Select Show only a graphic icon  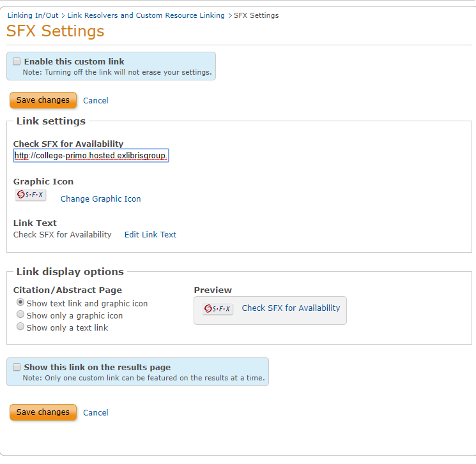[20, 315]
